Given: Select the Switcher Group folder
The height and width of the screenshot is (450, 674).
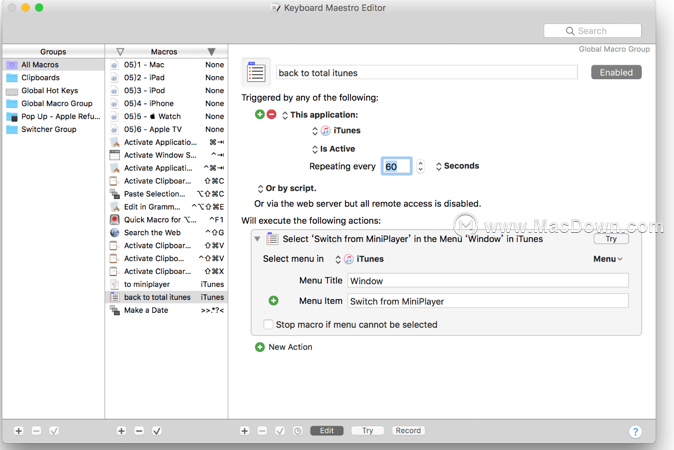Looking at the screenshot, I should [53, 129].
